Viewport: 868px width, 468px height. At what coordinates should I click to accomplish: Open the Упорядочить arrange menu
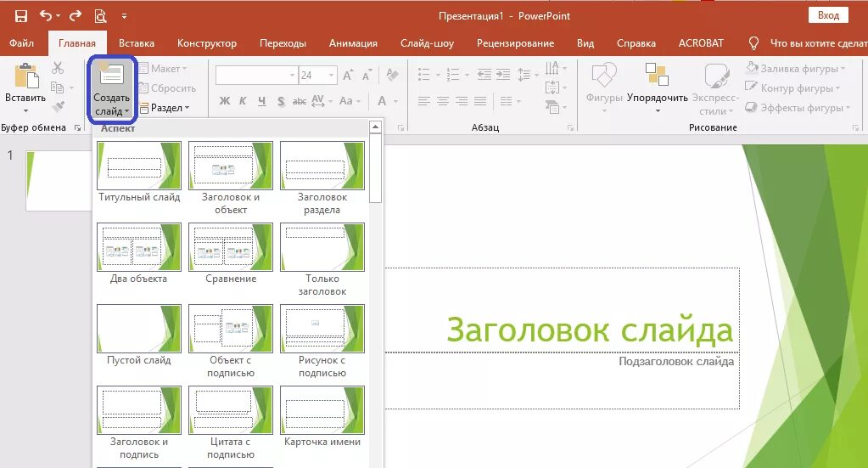(x=658, y=87)
